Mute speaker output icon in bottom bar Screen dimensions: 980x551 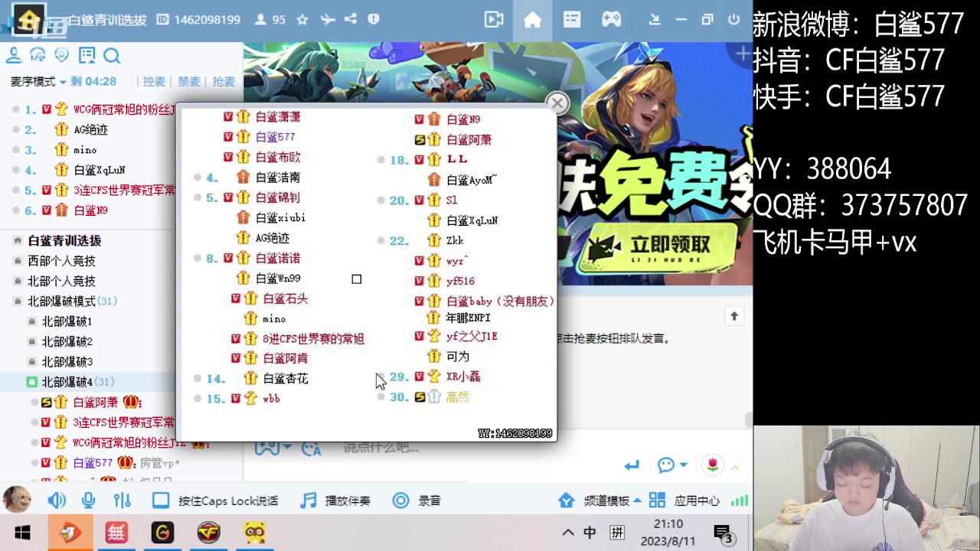pyautogui.click(x=57, y=500)
